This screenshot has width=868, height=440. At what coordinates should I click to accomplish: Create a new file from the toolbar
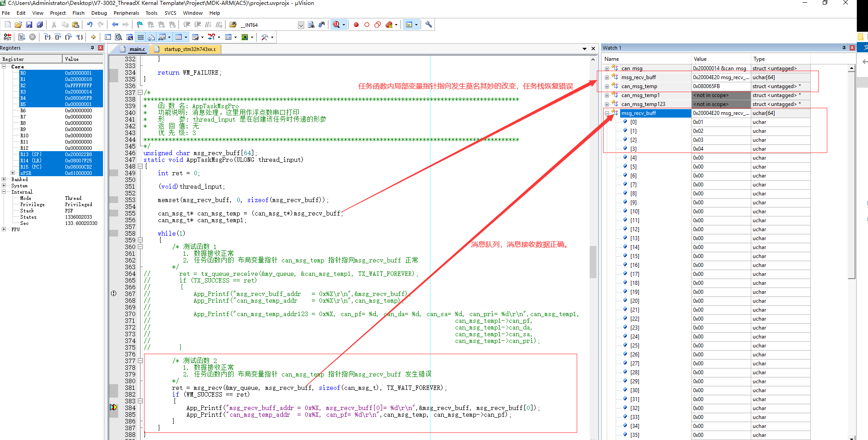[8, 25]
